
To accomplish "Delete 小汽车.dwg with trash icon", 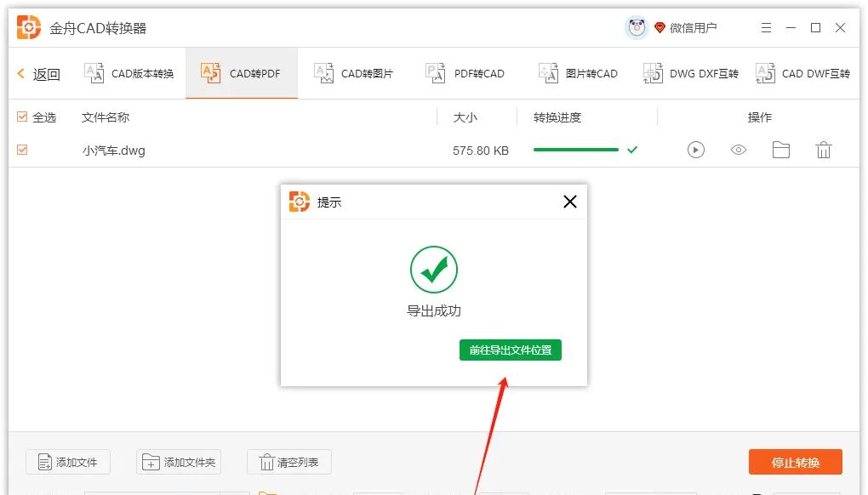I will click(x=824, y=150).
